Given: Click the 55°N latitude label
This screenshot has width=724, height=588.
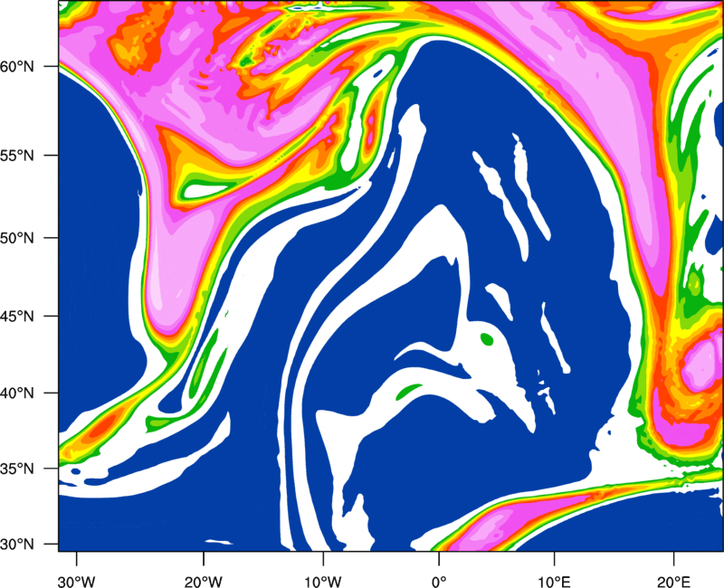Looking at the screenshot, I should pos(17,156).
